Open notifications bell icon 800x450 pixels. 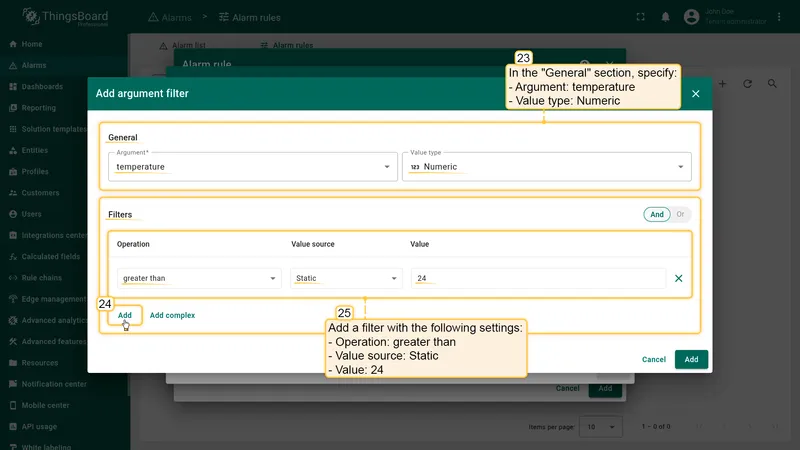(x=665, y=17)
